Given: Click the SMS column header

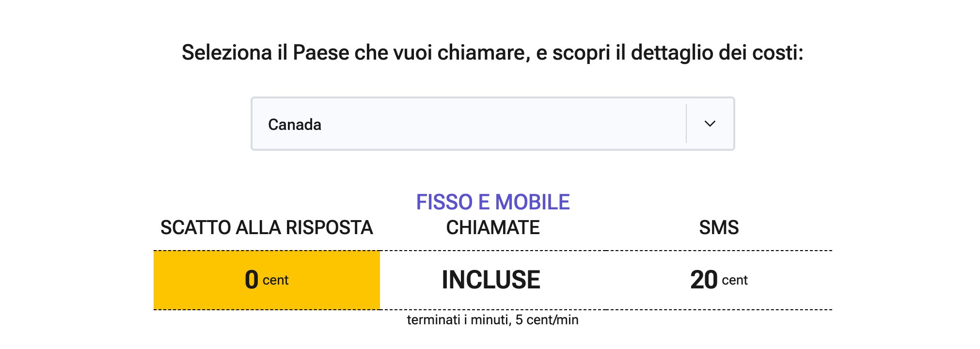Looking at the screenshot, I should tap(719, 228).
